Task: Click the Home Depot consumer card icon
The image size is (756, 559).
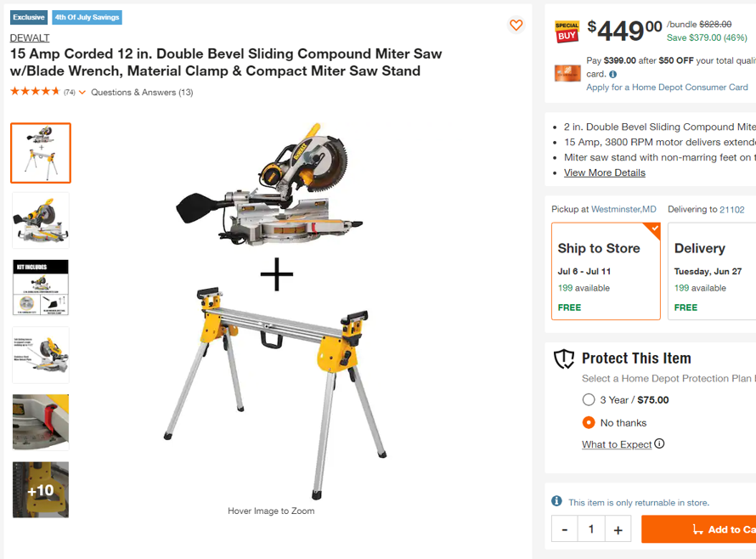Action: click(x=567, y=71)
